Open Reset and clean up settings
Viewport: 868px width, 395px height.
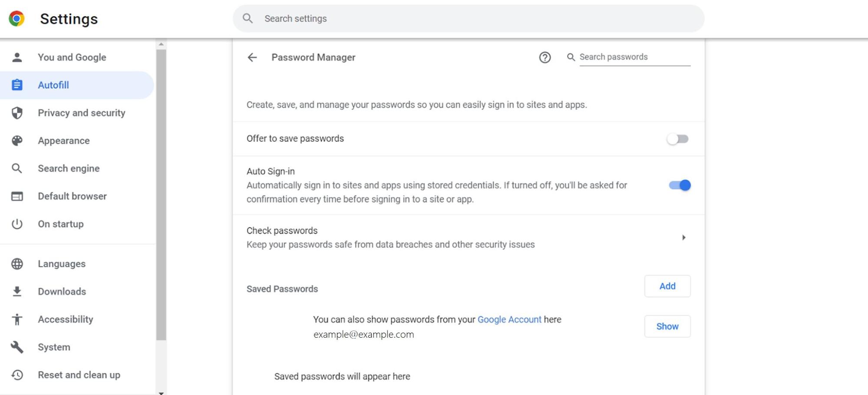coord(79,375)
